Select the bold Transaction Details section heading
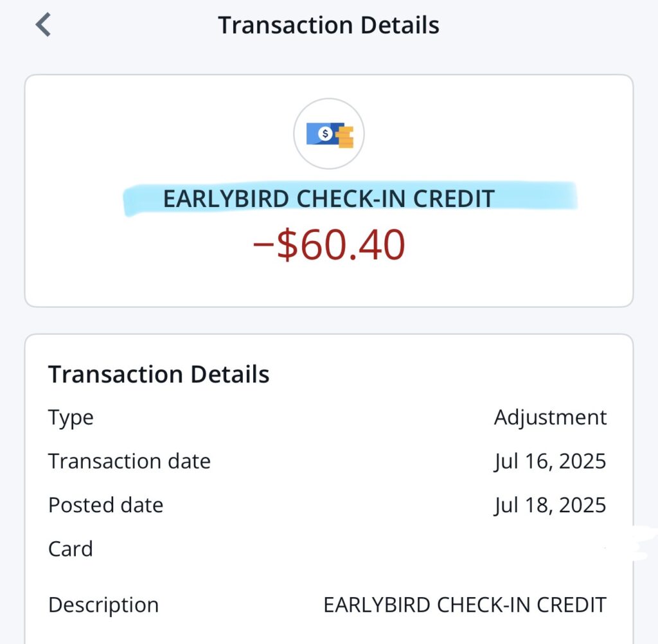Image resolution: width=658 pixels, height=644 pixels. pos(159,374)
